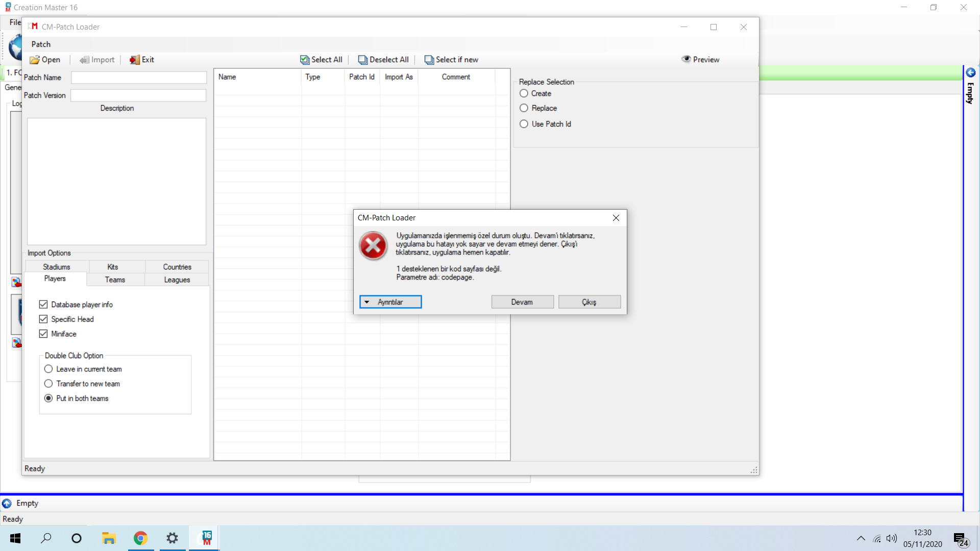Open Cortana circle in taskbar
980x551 pixels.
tap(77, 538)
